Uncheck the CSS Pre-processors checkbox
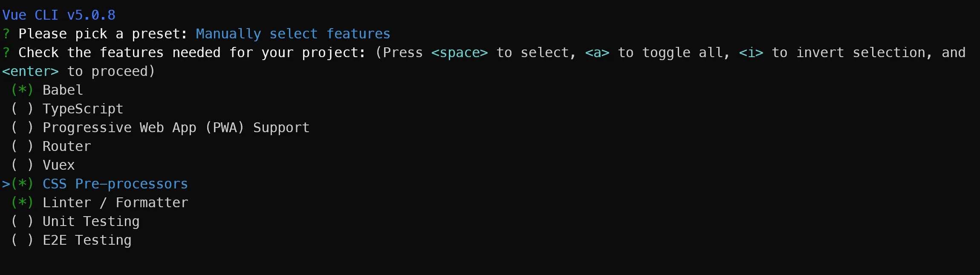Screen dimensions: 980x275 (22, 184)
